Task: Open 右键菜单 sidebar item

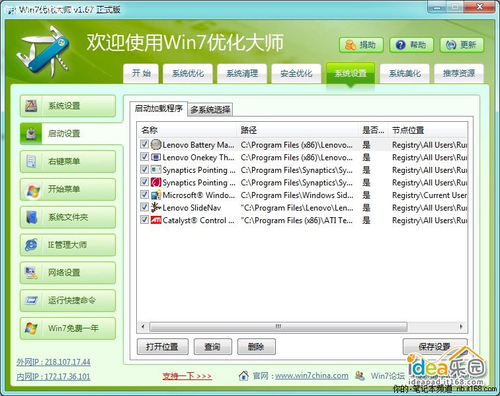Action: (x=68, y=162)
